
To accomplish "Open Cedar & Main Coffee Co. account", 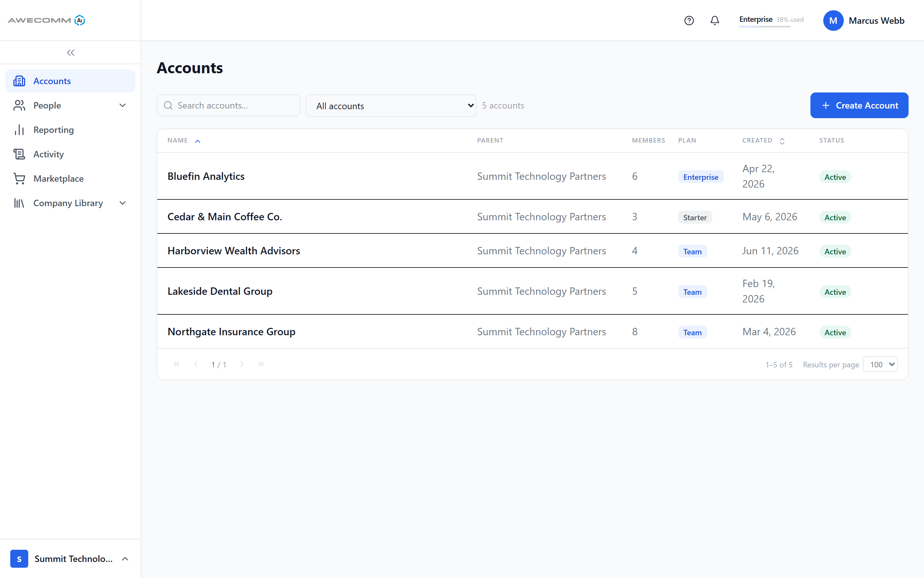I will 225,217.
